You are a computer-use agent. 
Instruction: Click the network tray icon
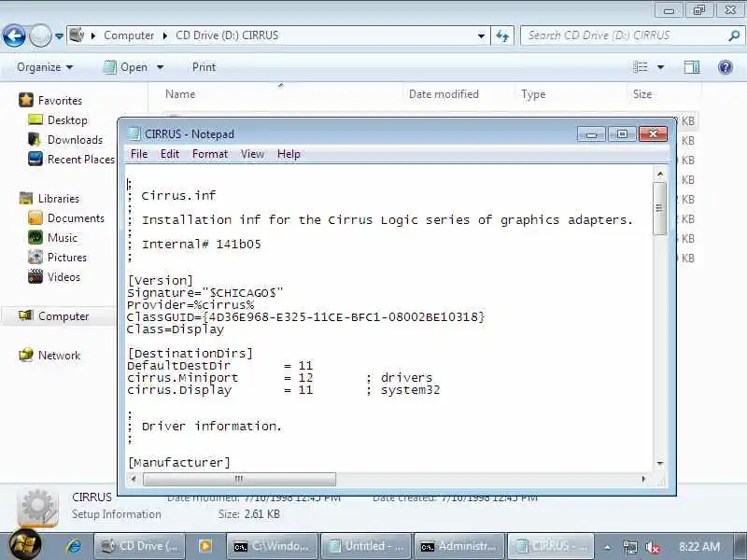tap(629, 547)
